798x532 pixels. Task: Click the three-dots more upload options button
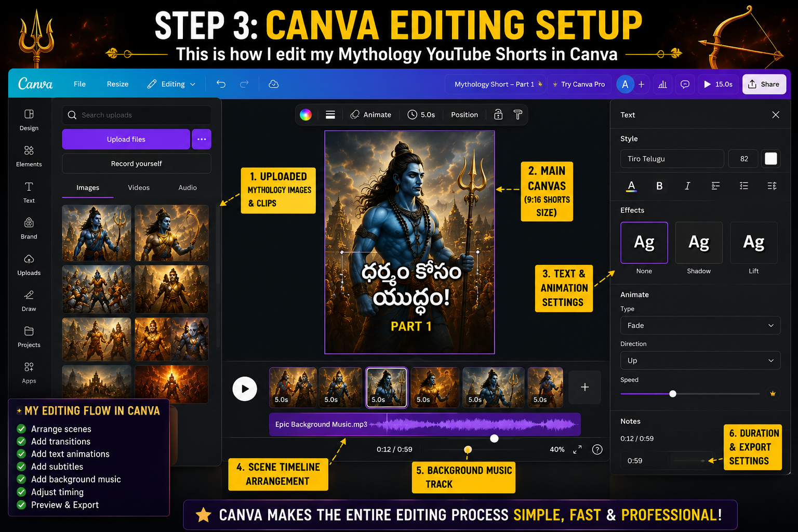(x=202, y=139)
